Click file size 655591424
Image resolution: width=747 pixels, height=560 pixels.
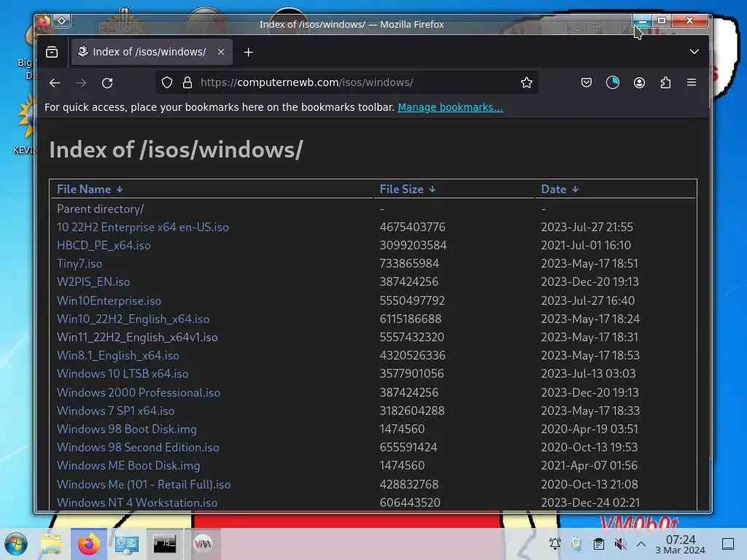click(409, 448)
